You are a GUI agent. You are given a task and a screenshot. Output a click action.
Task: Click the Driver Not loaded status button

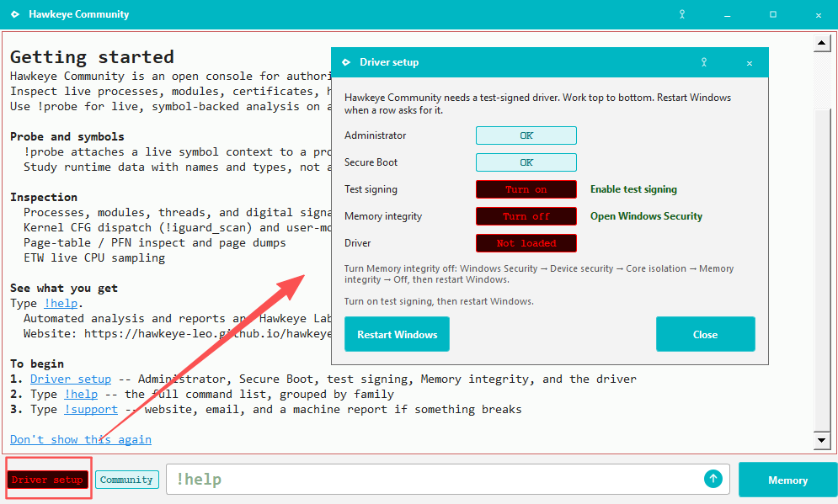click(x=526, y=243)
